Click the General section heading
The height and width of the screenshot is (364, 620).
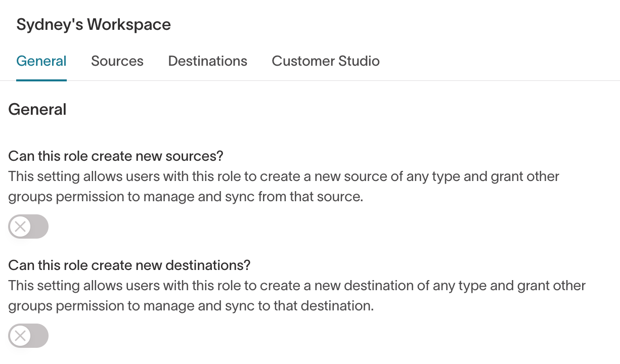37,109
